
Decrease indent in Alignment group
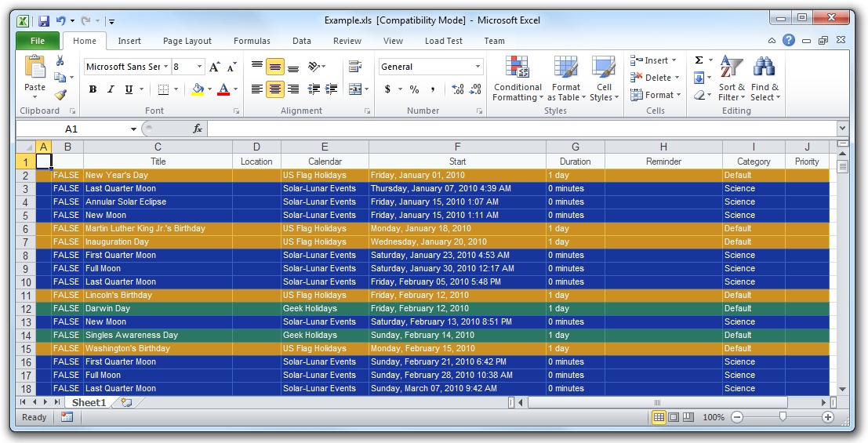[x=314, y=89]
